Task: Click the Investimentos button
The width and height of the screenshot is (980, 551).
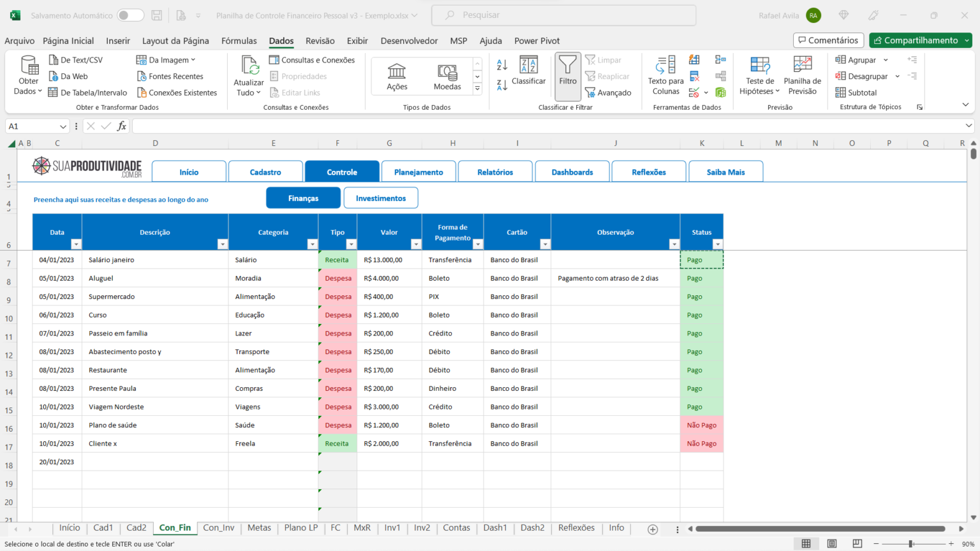Action: [x=381, y=198]
